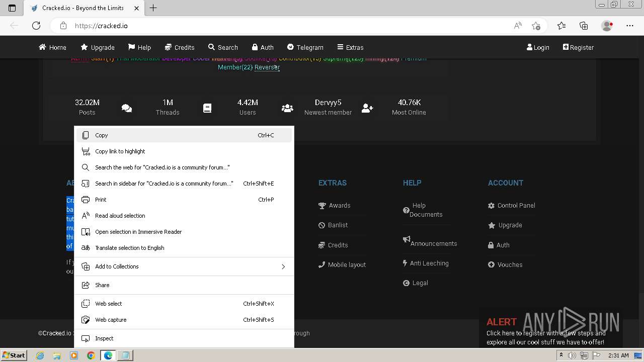Select Translate selection to English

184,248
